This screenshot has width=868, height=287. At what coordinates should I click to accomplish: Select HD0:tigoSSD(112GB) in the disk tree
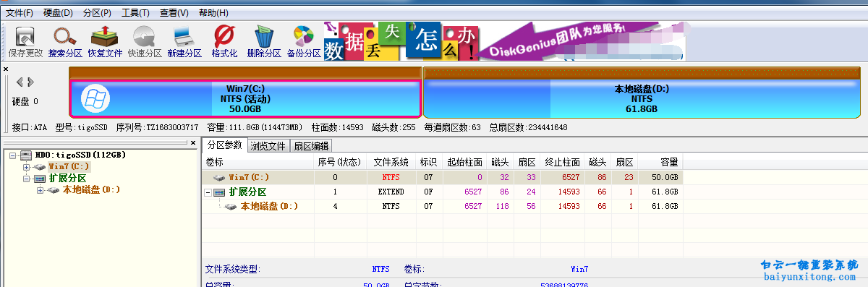(x=80, y=155)
